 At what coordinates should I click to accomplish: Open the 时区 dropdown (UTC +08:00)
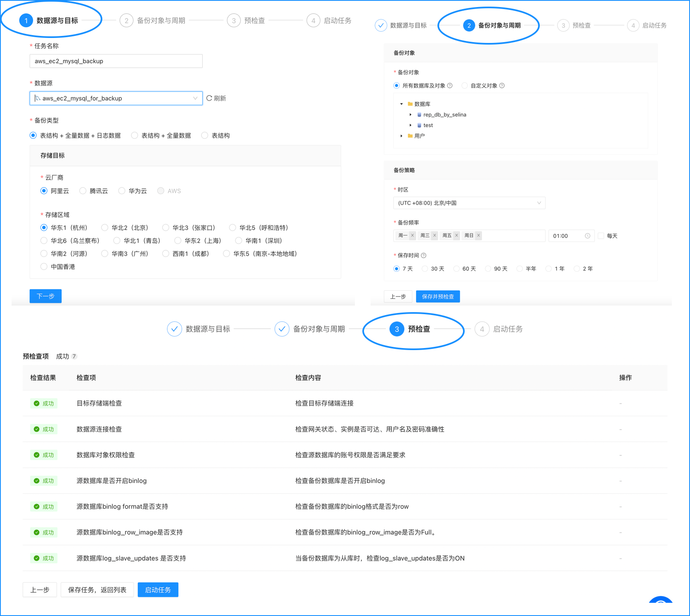click(x=469, y=203)
